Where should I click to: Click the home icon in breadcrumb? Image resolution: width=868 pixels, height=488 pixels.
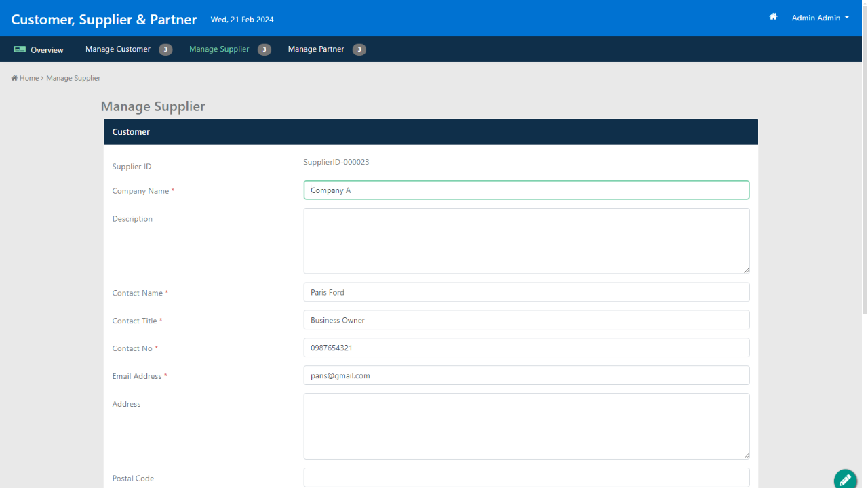point(14,78)
